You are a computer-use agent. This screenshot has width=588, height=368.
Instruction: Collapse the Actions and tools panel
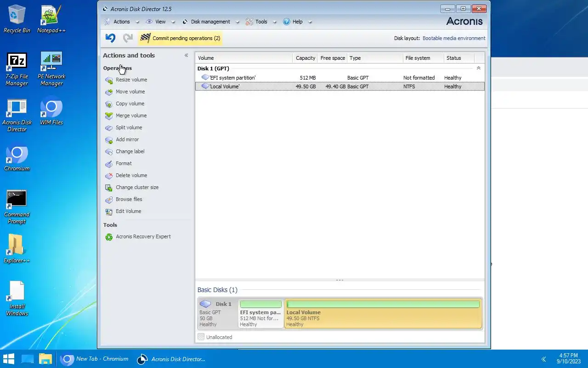(186, 55)
